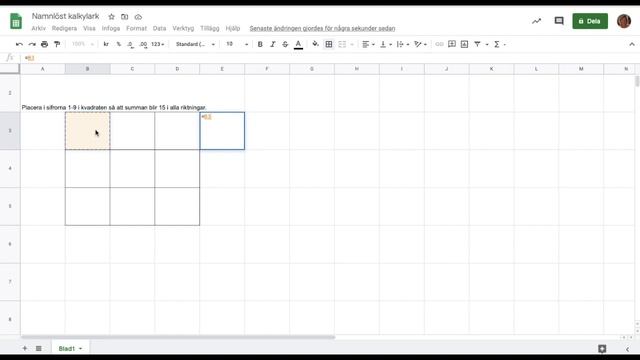Open the Blad1 tab dropdown arrow

click(x=80, y=349)
